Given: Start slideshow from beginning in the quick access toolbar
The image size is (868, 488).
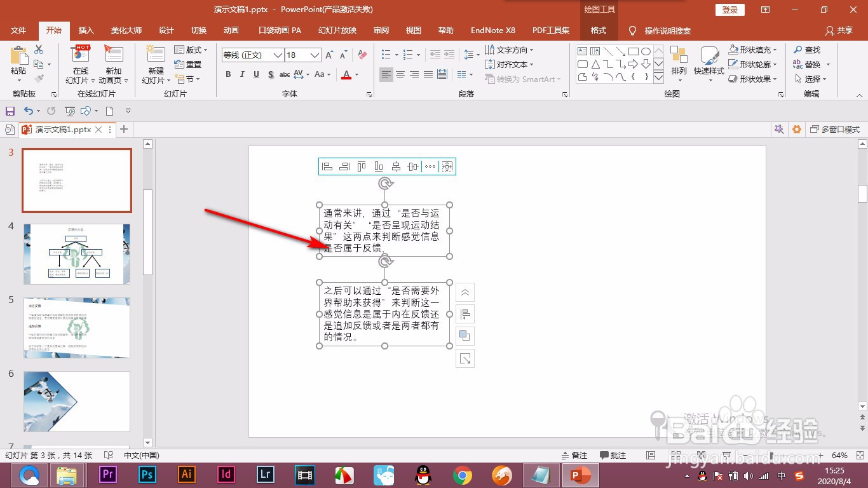Looking at the screenshot, I should pyautogui.click(x=70, y=111).
